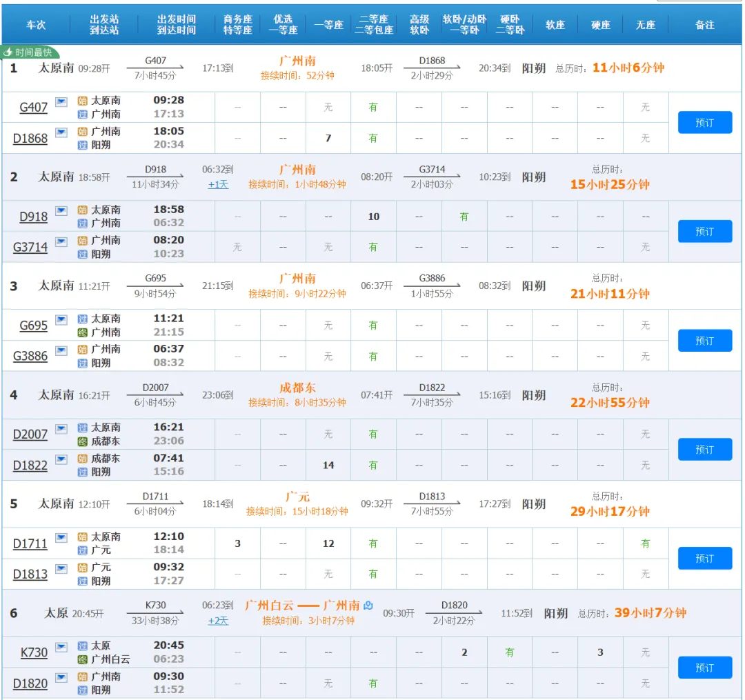This screenshot has height=700, width=745.
Task: Book route 3 via G695 and G3886
Action: tap(704, 341)
